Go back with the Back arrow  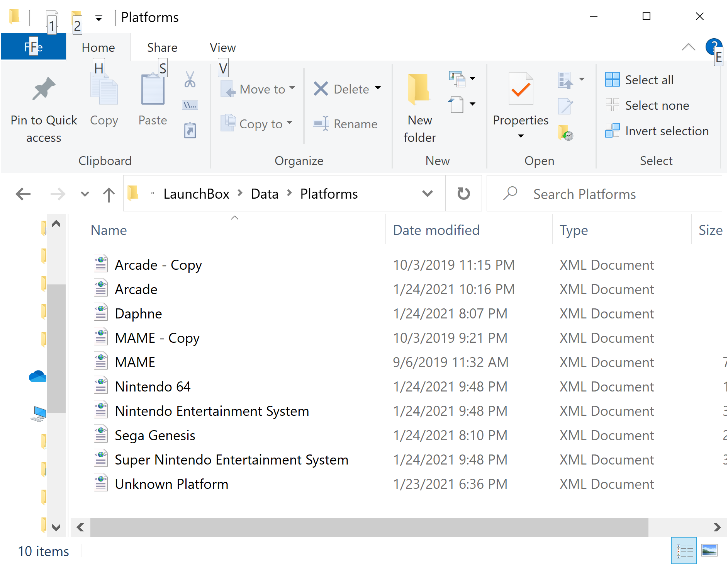point(23,194)
